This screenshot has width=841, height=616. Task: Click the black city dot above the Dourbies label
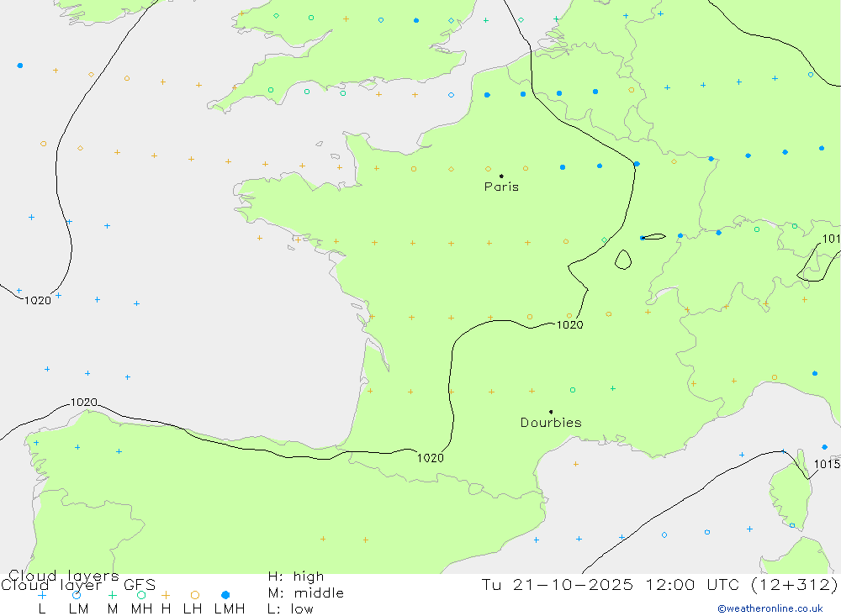click(x=551, y=412)
